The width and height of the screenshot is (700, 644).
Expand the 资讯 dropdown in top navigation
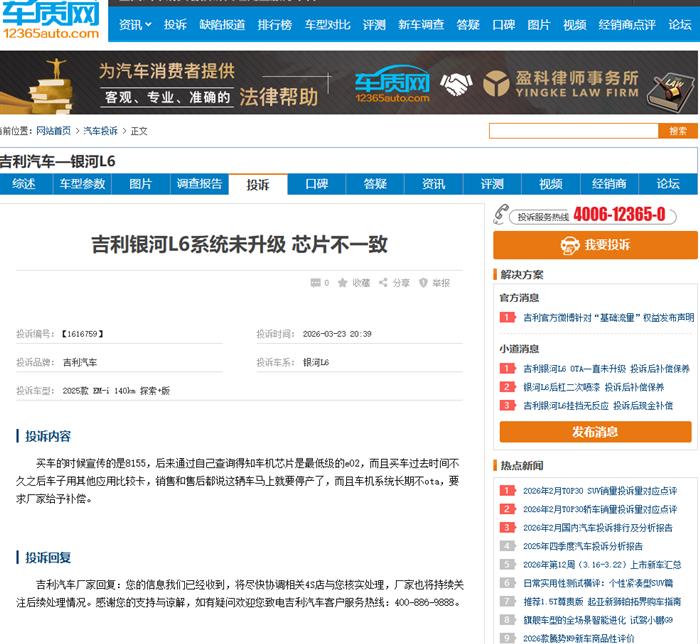click(x=135, y=25)
